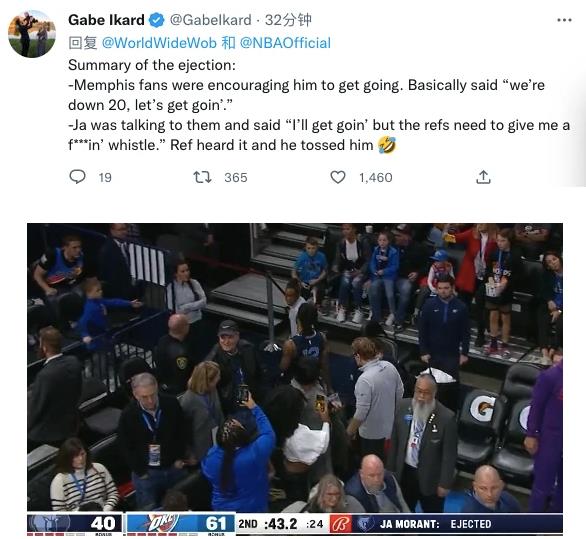Viewport: 586px width, 539px height.
Task: Open Gabe Ikard's profile avatar
Action: pyautogui.click(x=32, y=34)
